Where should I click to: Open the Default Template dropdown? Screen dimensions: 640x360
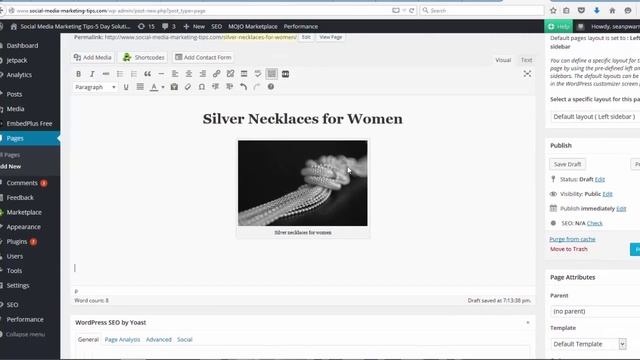tap(589, 344)
